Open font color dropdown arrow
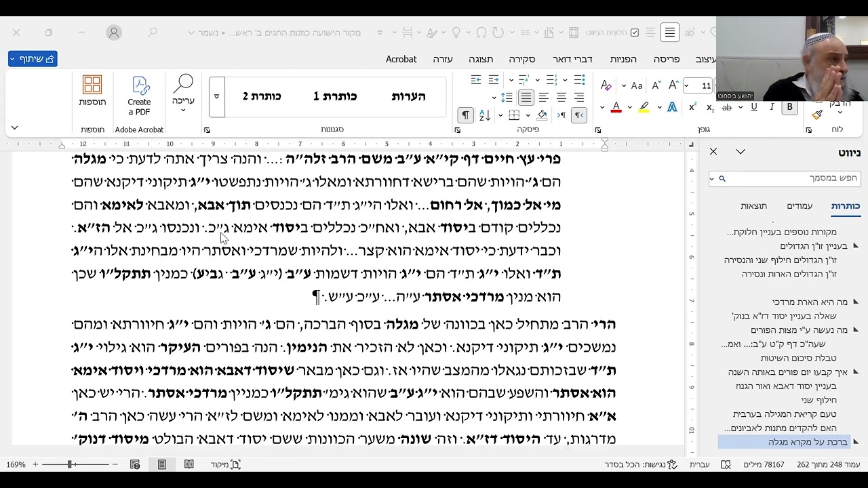The height and width of the screenshot is (488, 868). 602,107
